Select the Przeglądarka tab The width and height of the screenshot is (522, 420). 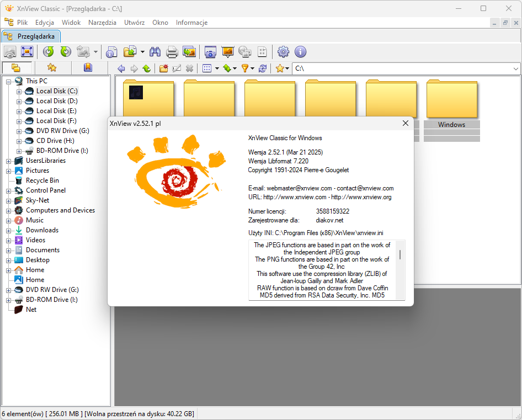(x=31, y=36)
